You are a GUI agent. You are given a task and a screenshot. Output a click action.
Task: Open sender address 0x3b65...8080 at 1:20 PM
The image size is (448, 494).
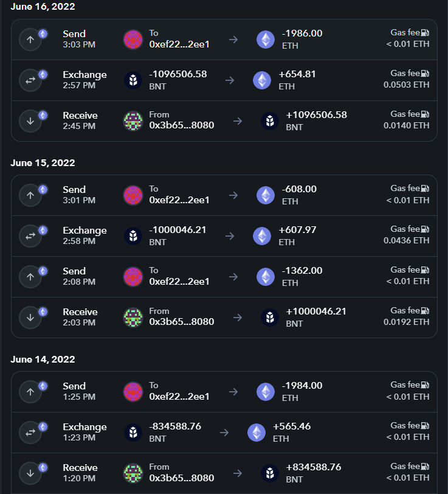[182, 478]
